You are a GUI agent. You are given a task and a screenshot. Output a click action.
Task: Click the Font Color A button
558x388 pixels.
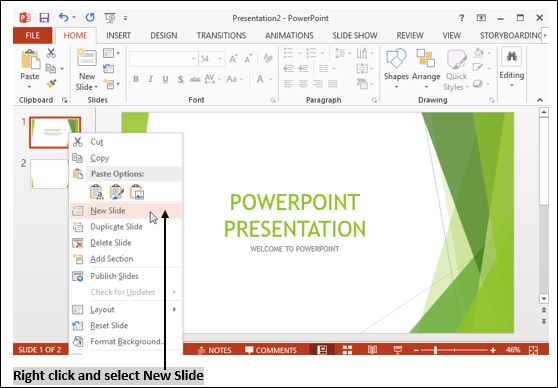click(260, 79)
